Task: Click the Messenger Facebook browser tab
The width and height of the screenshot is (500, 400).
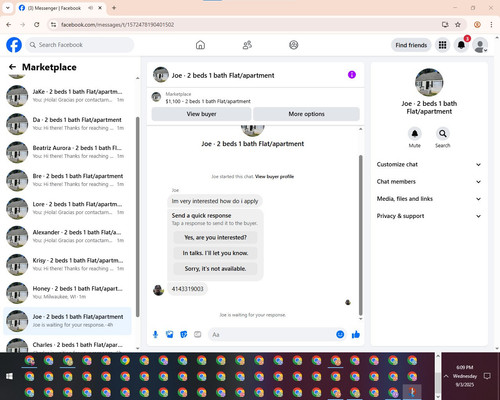Action: [60, 8]
